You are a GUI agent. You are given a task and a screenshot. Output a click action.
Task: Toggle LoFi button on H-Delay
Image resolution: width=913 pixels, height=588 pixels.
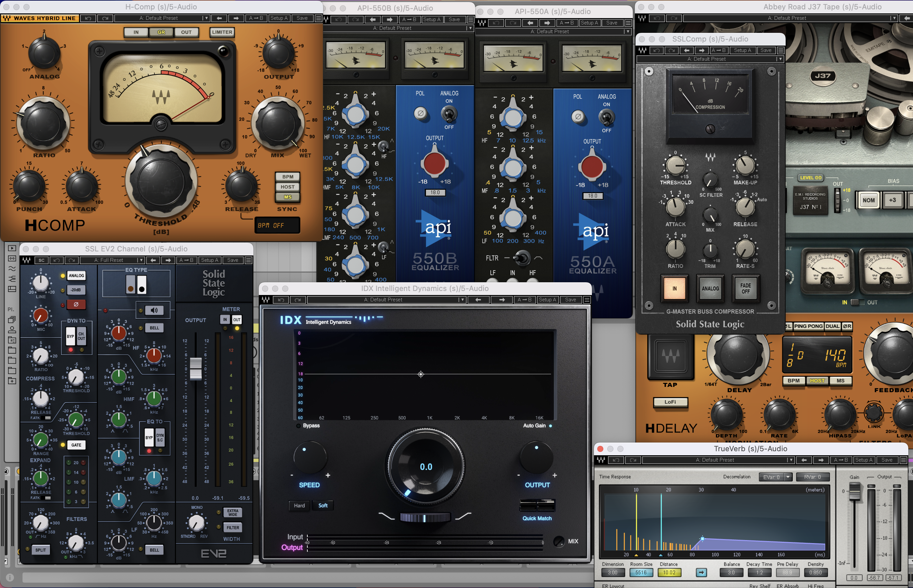click(x=670, y=402)
